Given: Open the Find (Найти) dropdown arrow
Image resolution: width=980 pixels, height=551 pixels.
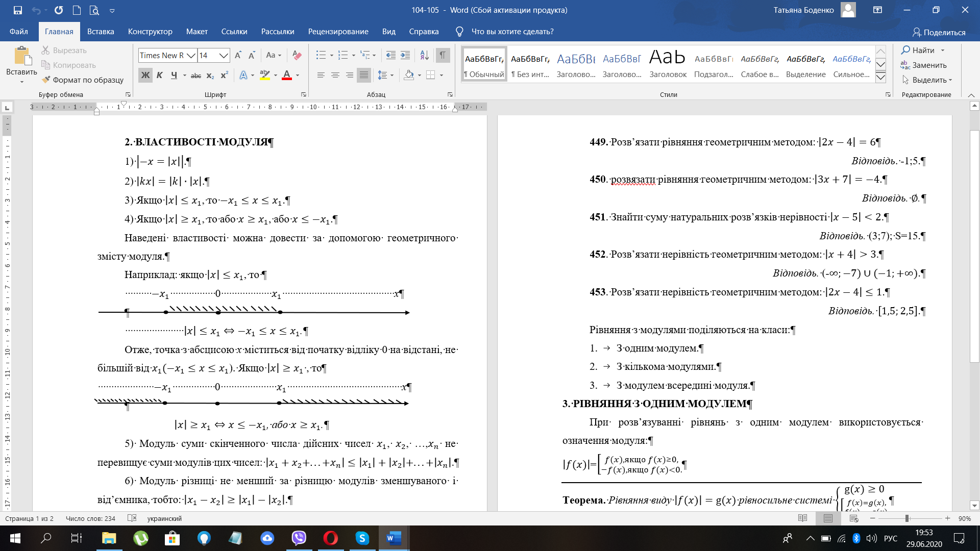Looking at the screenshot, I should coord(943,51).
